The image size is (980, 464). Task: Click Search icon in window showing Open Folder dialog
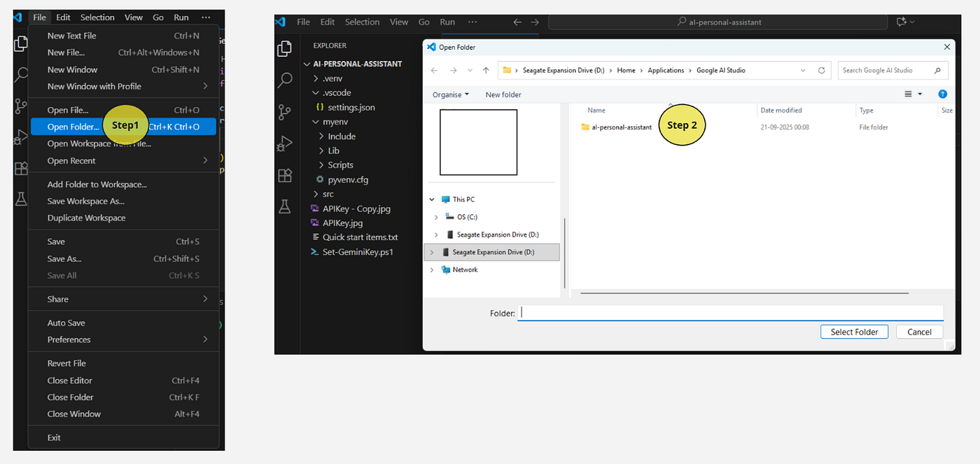point(285,80)
